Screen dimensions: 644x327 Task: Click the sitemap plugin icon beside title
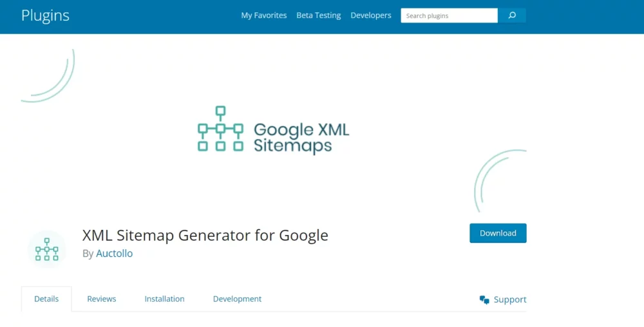click(x=47, y=249)
